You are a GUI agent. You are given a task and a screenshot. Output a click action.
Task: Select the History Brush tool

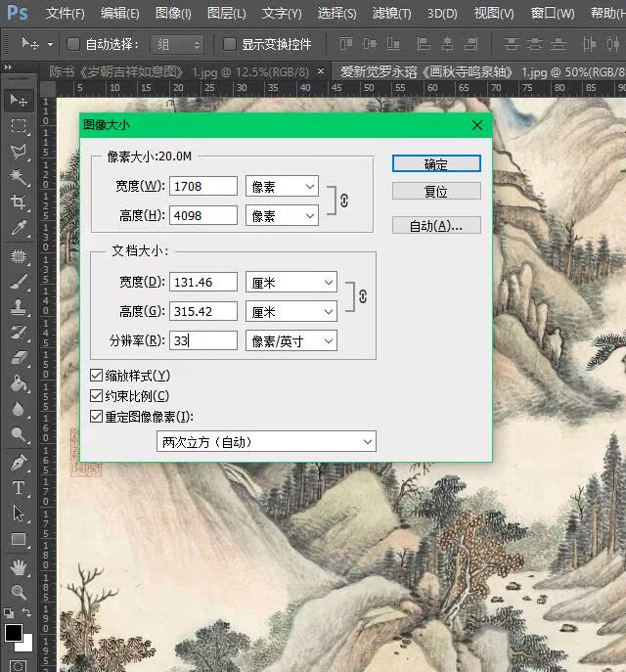point(19,333)
